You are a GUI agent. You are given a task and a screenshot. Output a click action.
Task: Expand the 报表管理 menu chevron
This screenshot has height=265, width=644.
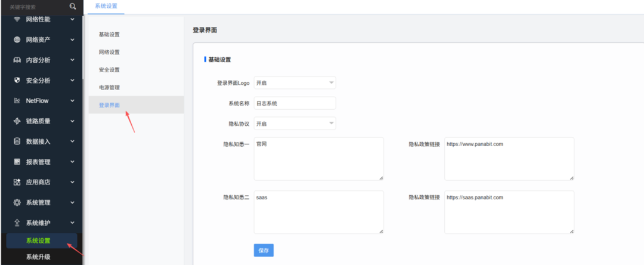[72, 162]
